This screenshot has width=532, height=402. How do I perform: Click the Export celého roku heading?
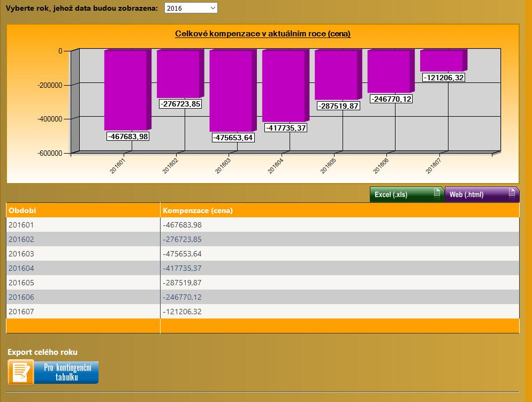pos(42,352)
